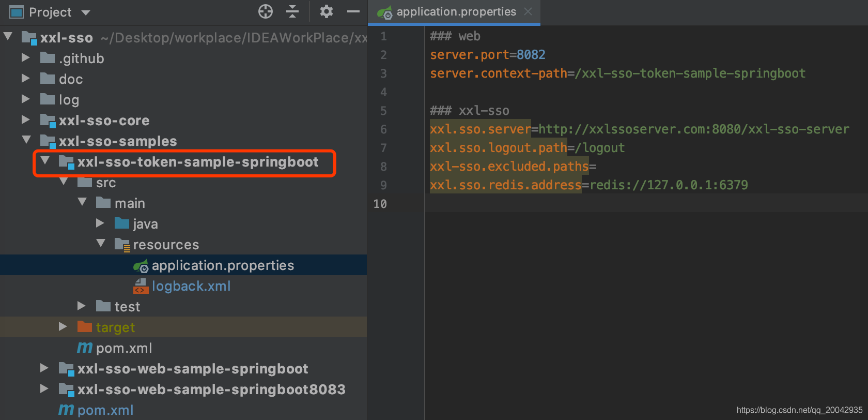Click line number 10 in the gutter

380,204
